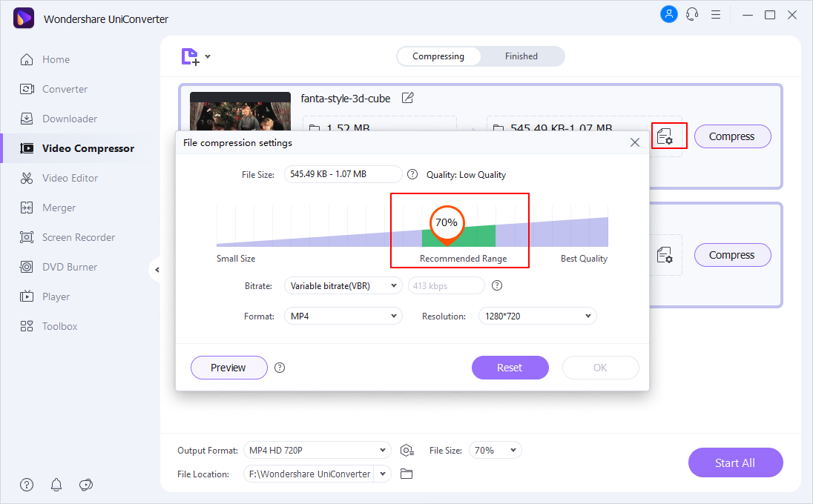Image resolution: width=813 pixels, height=504 pixels.
Task: Click the Downloader sidebar icon
Action: tap(27, 119)
